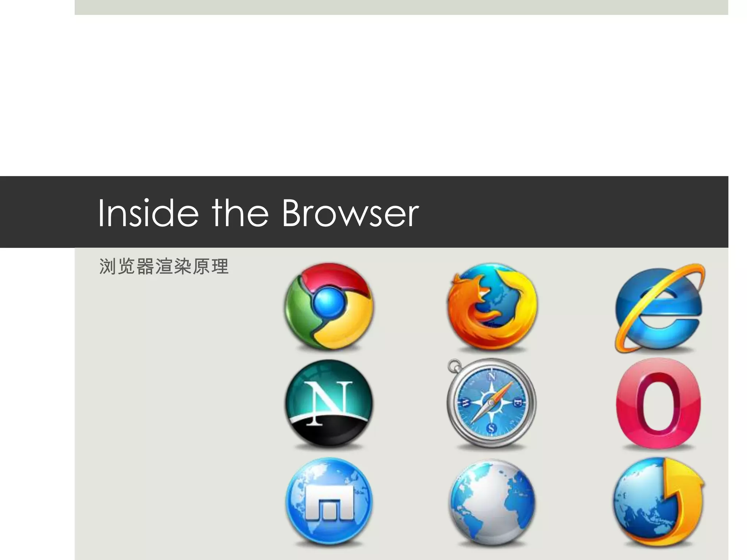Screen dimensions: 747x560
Task: Click the word "Browser" in the title
Action: pyautogui.click(x=350, y=213)
